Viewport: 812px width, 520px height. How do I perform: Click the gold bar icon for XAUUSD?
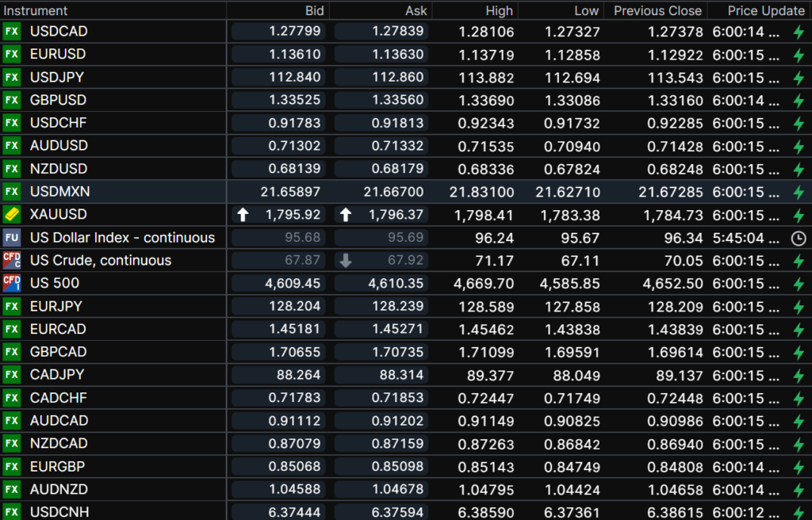click(x=11, y=215)
